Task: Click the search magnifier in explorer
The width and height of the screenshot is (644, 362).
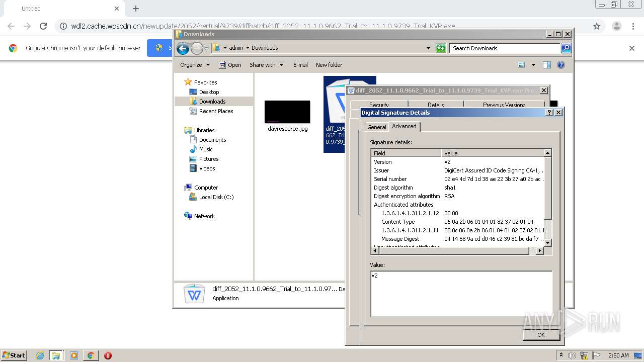Action: [566, 48]
